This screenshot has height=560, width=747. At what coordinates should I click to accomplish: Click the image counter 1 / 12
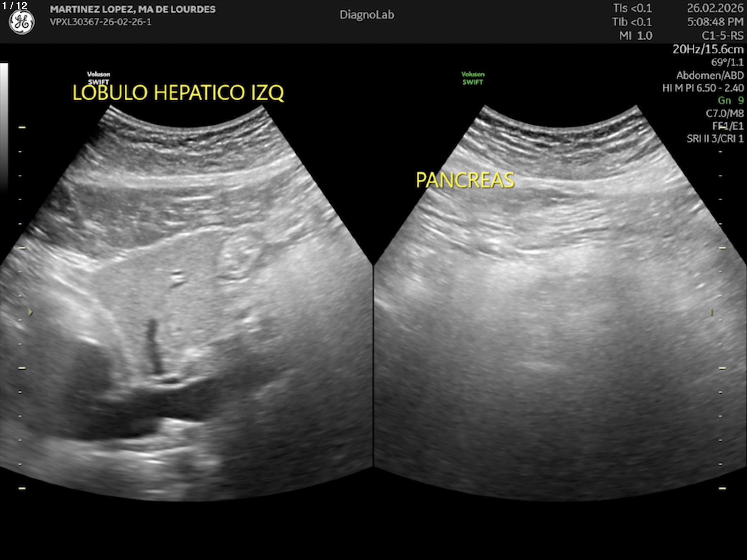click(14, 6)
